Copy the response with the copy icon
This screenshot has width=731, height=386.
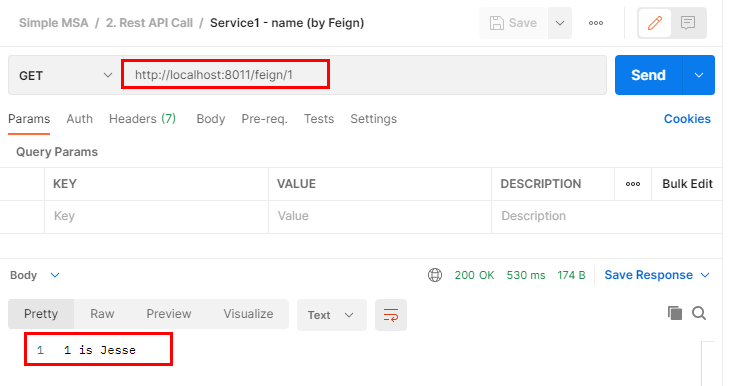tap(675, 313)
